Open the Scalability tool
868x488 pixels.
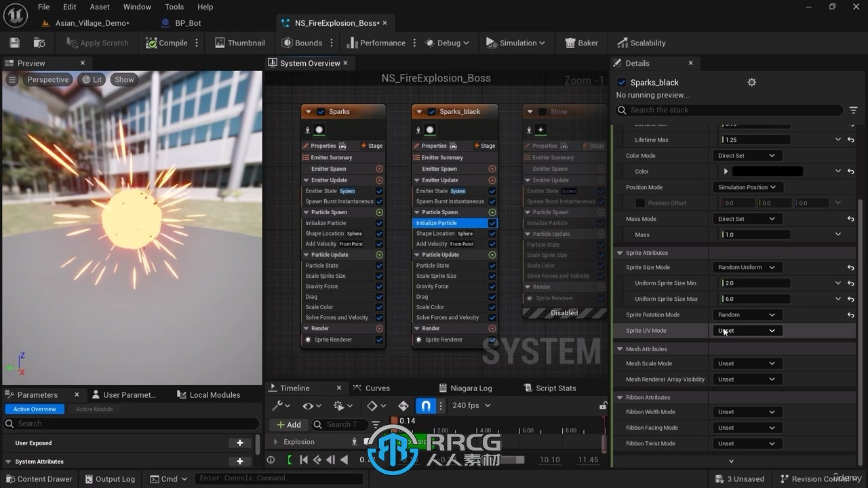(641, 43)
